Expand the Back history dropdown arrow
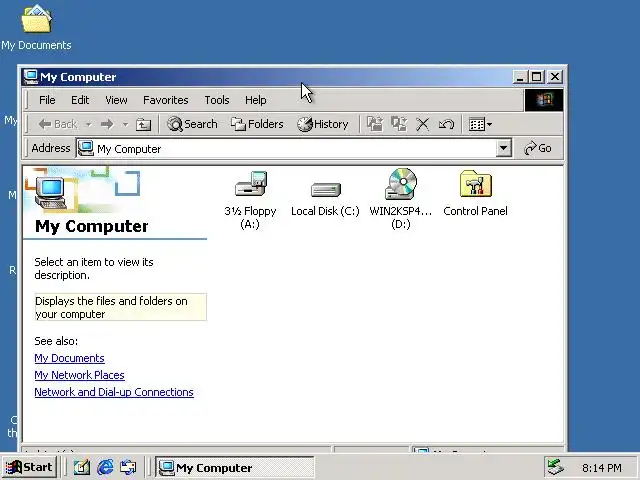This screenshot has height=480, width=640. pyautogui.click(x=89, y=124)
